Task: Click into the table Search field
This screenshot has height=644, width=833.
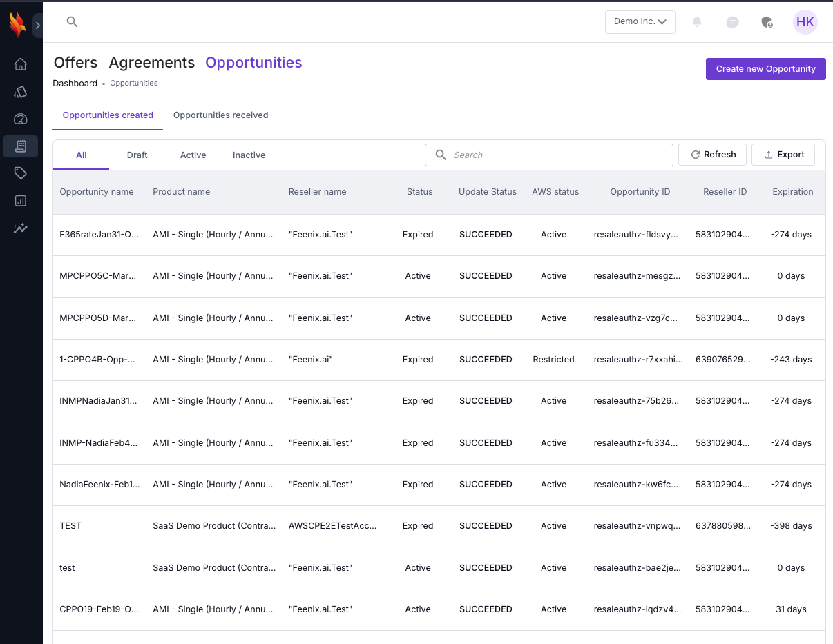Action: [559, 155]
